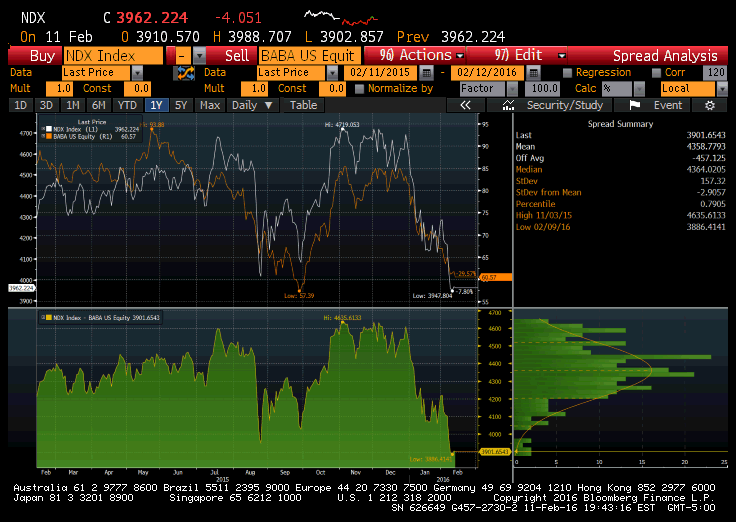Image resolution: width=736 pixels, height=522 pixels.
Task: Click the NDX Index white legend swatch
Action: [48, 129]
